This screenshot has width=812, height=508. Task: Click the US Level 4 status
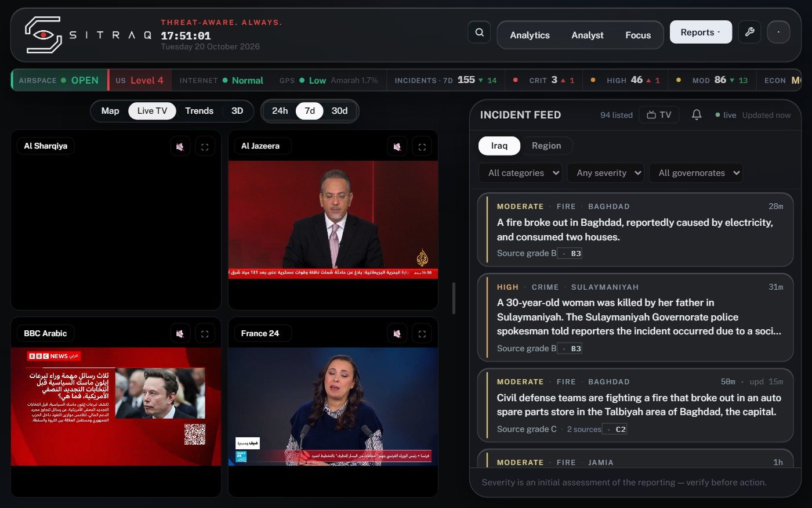tap(139, 80)
